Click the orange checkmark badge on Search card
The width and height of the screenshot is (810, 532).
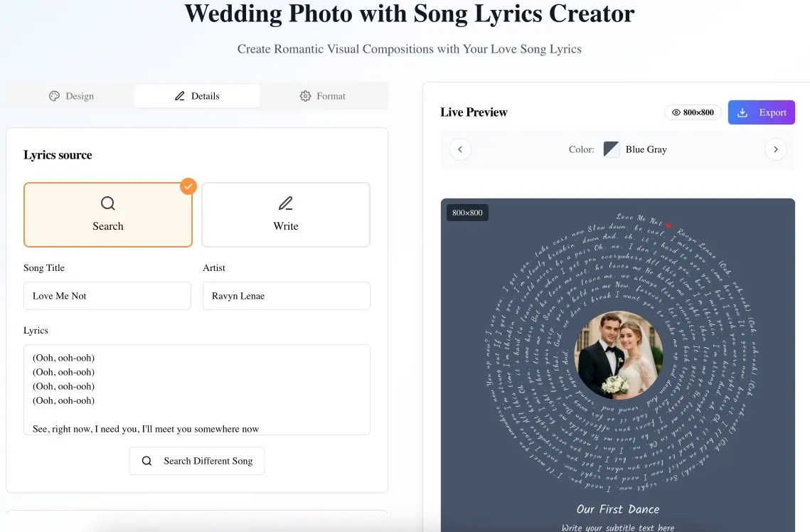188,186
